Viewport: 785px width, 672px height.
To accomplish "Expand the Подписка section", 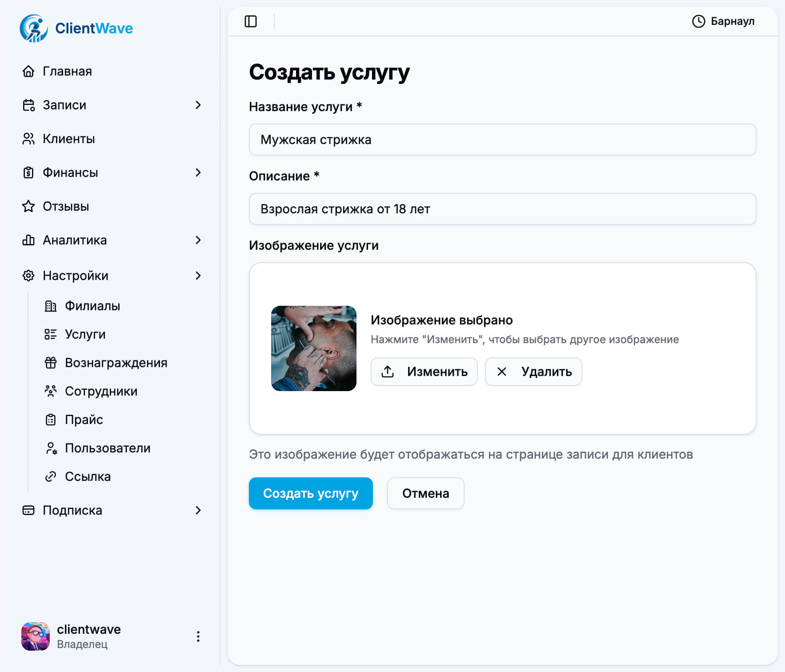I will 199,510.
